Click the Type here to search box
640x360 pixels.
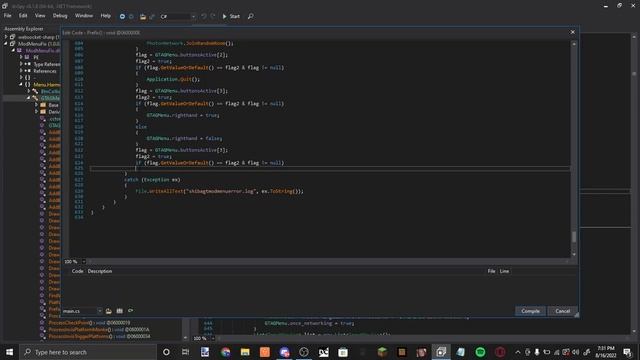(x=88, y=352)
